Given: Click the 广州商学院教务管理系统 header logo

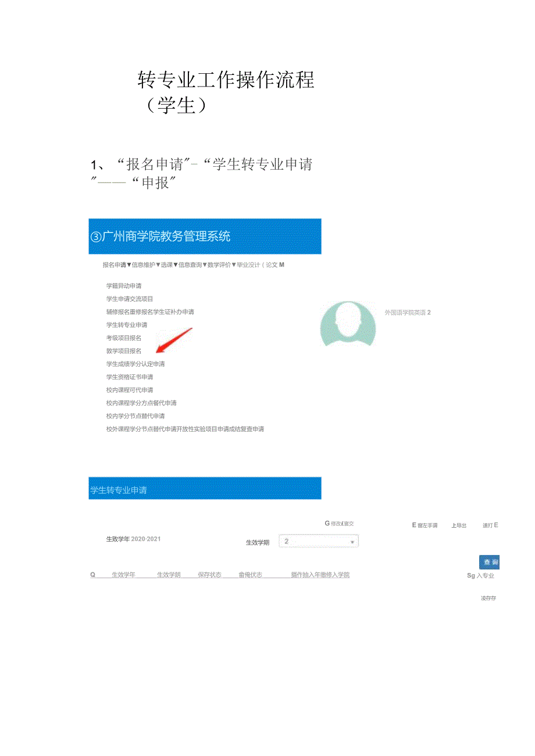Looking at the screenshot, I should click(x=160, y=236).
